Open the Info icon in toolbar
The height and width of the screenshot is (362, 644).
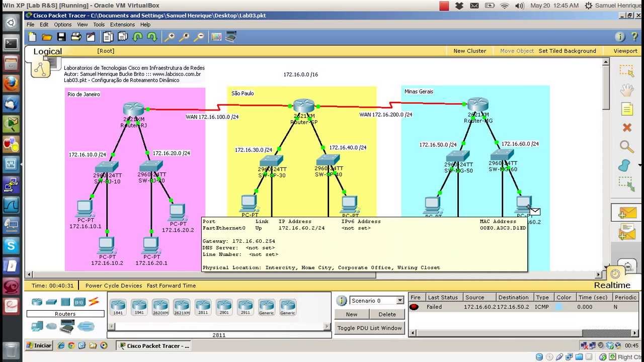tap(620, 37)
